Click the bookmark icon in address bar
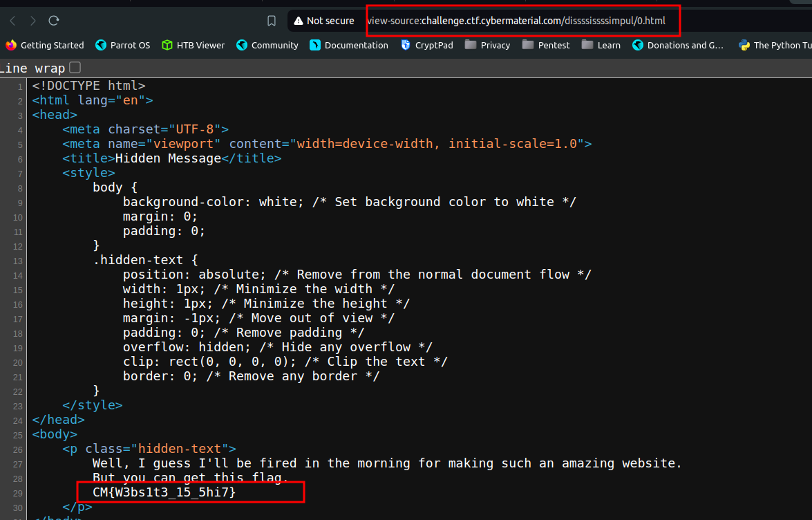812x520 pixels. [272, 21]
